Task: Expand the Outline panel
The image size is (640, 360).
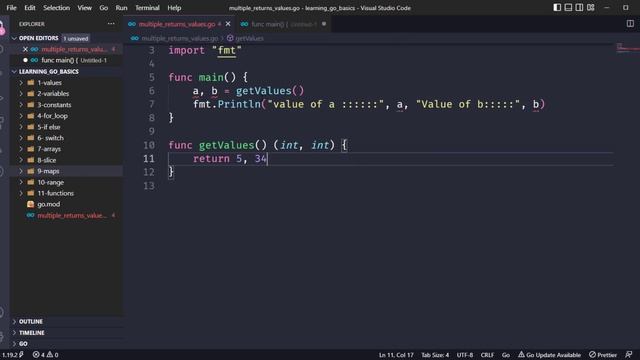Action: [31, 322]
